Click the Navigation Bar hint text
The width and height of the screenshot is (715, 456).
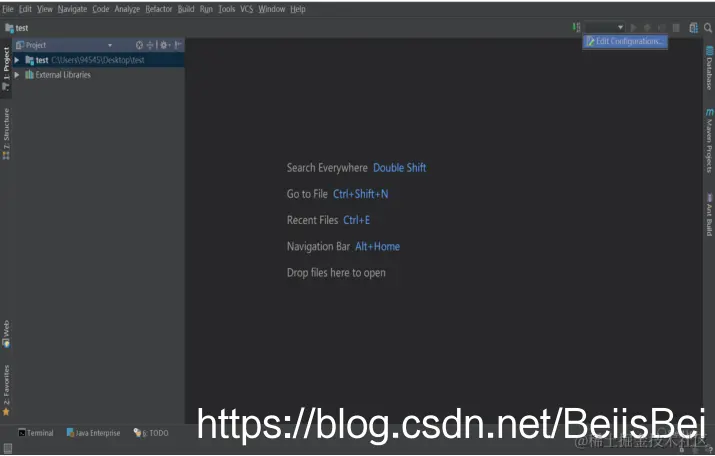[x=318, y=247]
